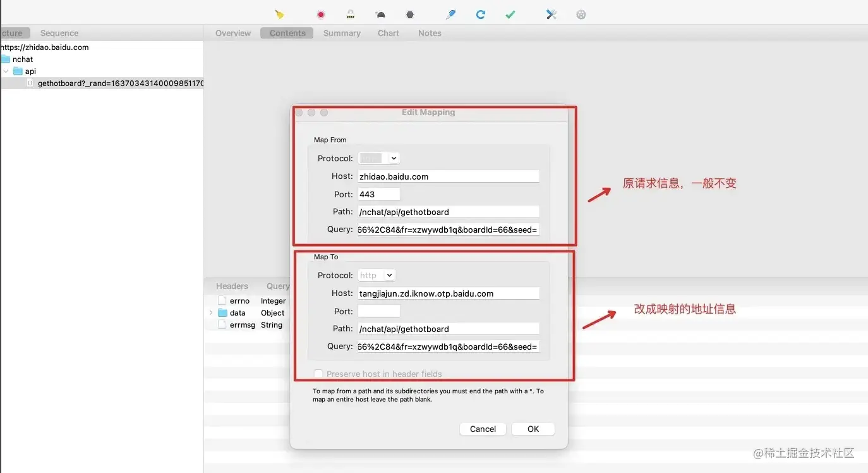Click the Object type value
This screenshot has width=868, height=473.
pyautogui.click(x=273, y=313)
